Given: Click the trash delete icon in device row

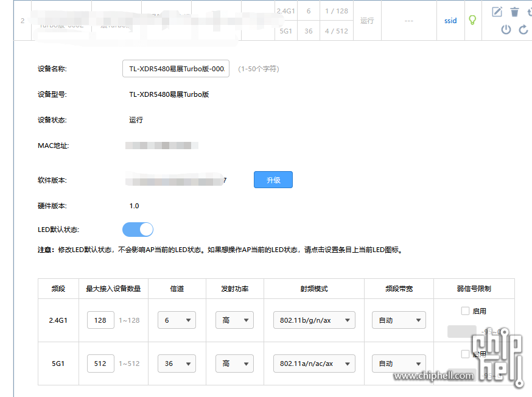Looking at the screenshot, I should pos(515,12).
